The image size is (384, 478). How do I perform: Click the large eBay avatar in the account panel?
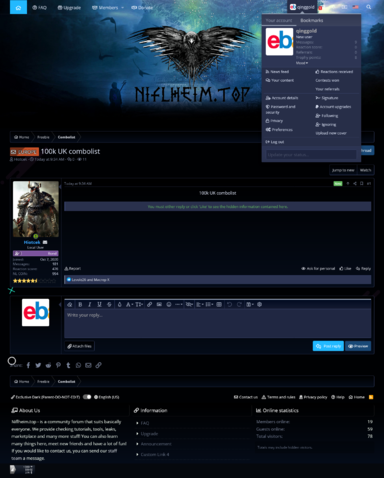click(x=279, y=42)
